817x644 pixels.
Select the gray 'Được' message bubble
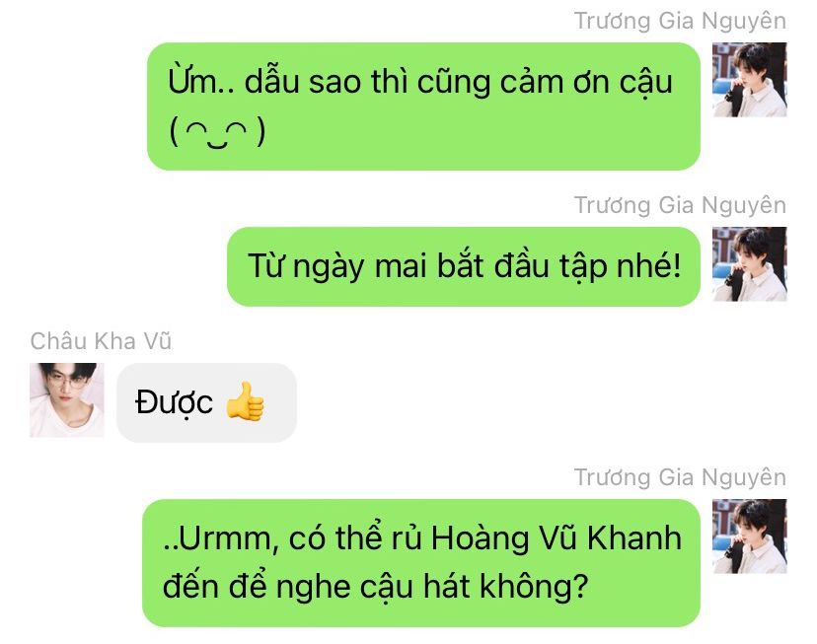(x=207, y=402)
